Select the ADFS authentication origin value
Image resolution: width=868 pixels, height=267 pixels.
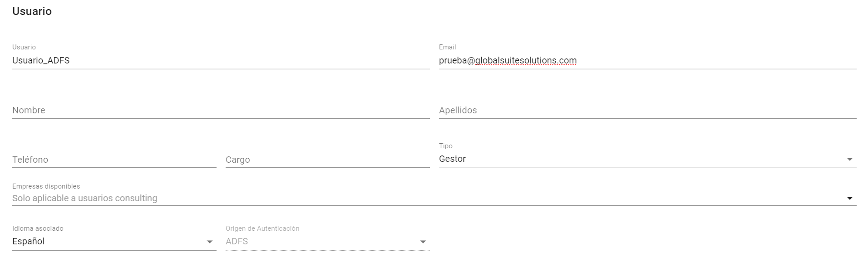[x=318, y=242]
